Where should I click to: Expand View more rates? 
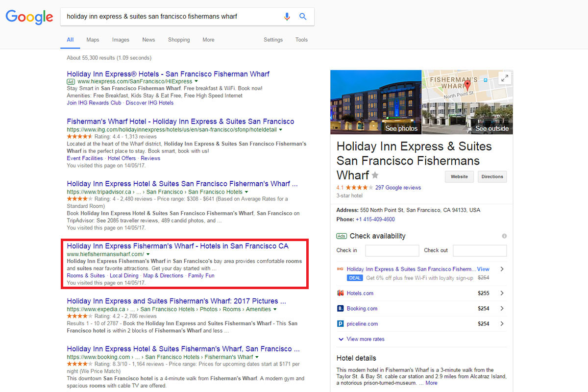(x=361, y=339)
